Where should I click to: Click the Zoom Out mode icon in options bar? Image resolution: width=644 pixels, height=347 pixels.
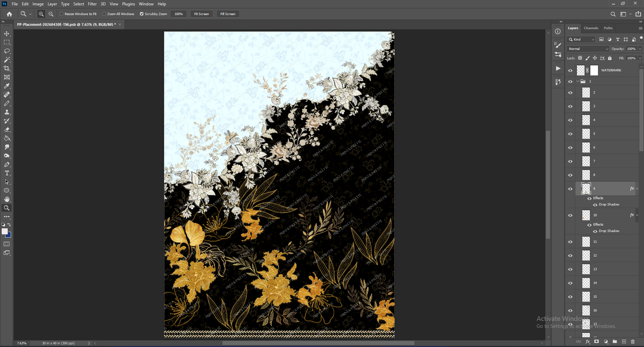point(51,14)
